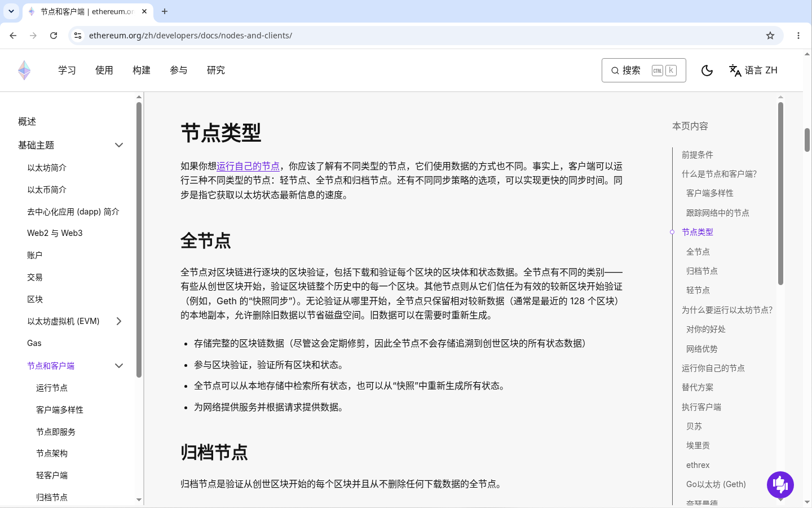The width and height of the screenshot is (812, 508).
Task: Reload the current page
Action: [54, 36]
